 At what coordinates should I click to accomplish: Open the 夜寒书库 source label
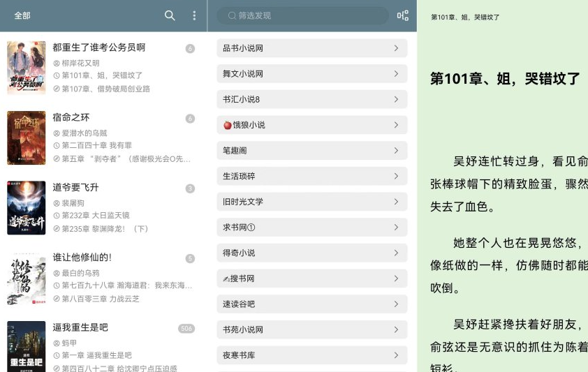coord(239,355)
